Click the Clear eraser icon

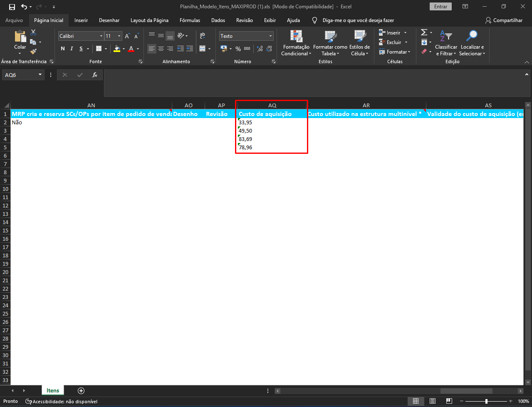point(424,52)
